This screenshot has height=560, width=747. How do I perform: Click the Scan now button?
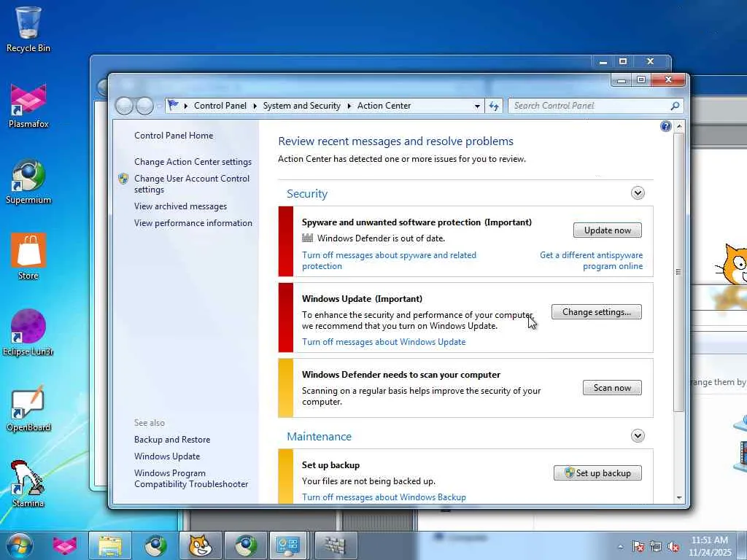tap(612, 388)
